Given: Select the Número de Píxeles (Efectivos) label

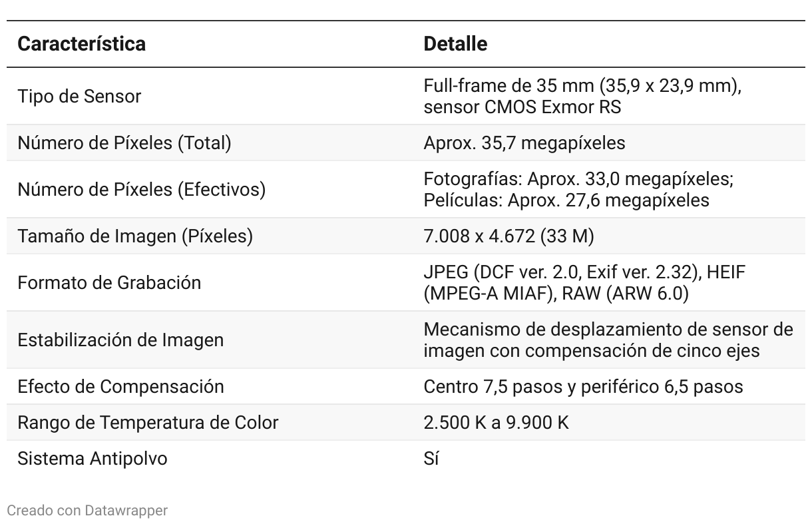Looking at the screenshot, I should coord(141,189).
